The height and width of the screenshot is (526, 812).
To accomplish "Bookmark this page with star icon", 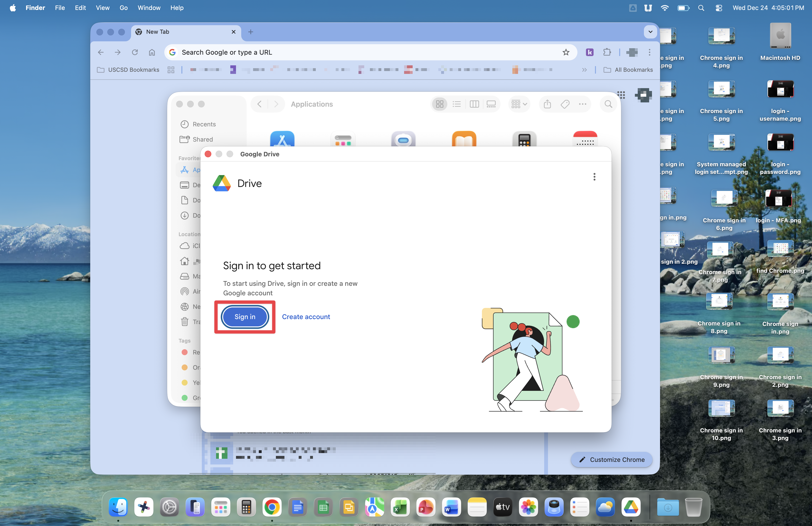I will [566, 52].
